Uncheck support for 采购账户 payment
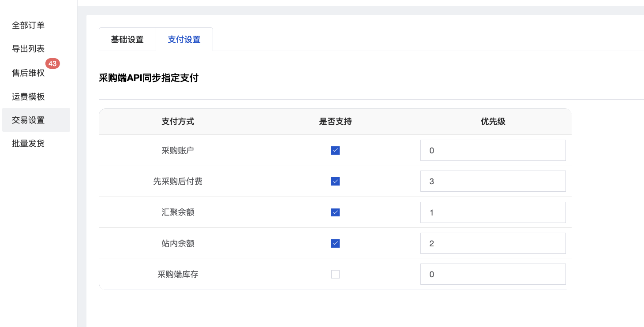The height and width of the screenshot is (327, 644). tap(335, 151)
